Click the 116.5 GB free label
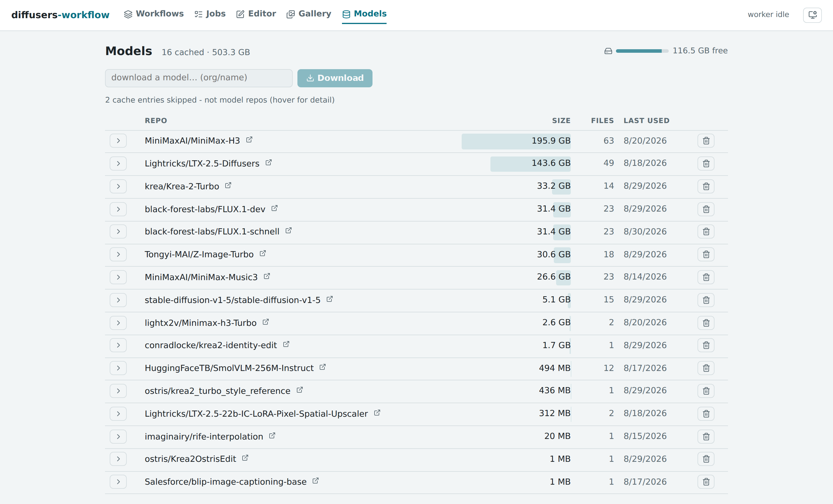833x504 pixels. tap(700, 51)
